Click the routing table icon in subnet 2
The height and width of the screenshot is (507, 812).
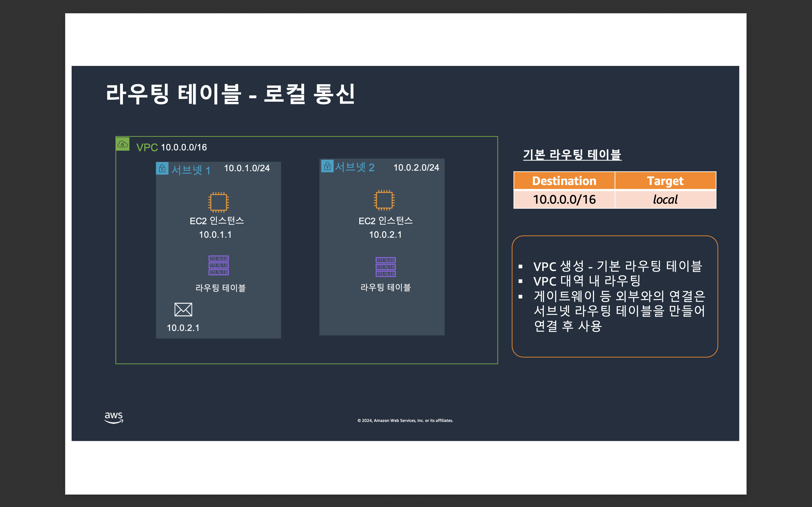point(385,267)
